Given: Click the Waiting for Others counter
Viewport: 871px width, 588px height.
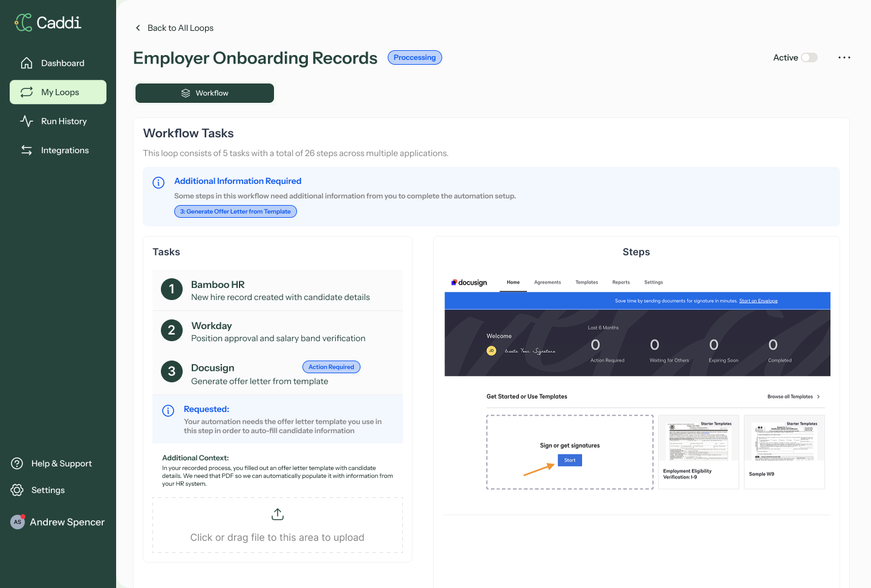Looking at the screenshot, I should (669, 351).
